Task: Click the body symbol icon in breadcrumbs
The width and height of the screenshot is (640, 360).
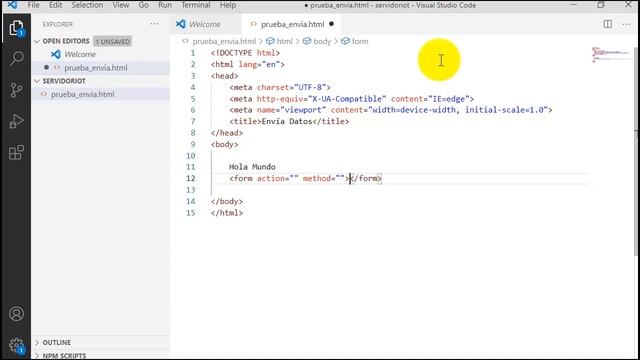Action: (x=307, y=41)
